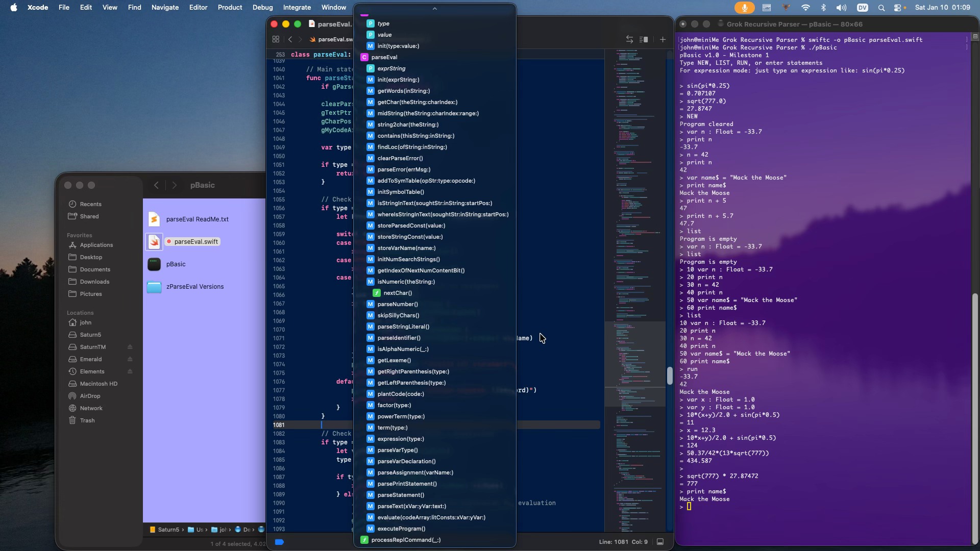The width and height of the screenshot is (980, 551).
Task: Click the orange microphone menu bar icon
Action: 744,7
